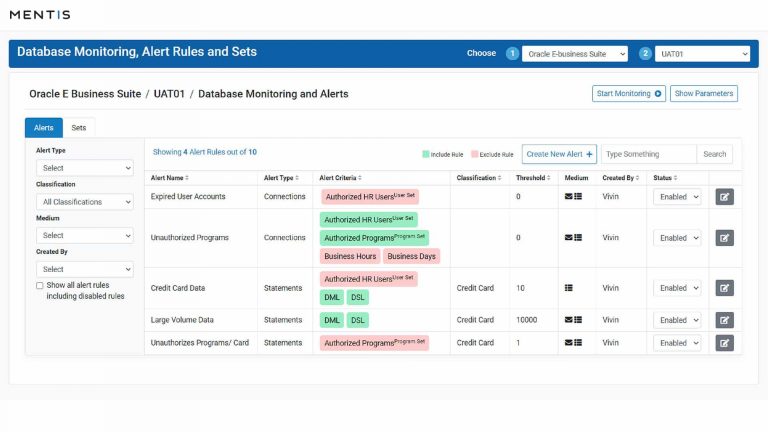Click edit icon for Large Volume Data row
The height and width of the screenshot is (432, 768).
[724, 320]
